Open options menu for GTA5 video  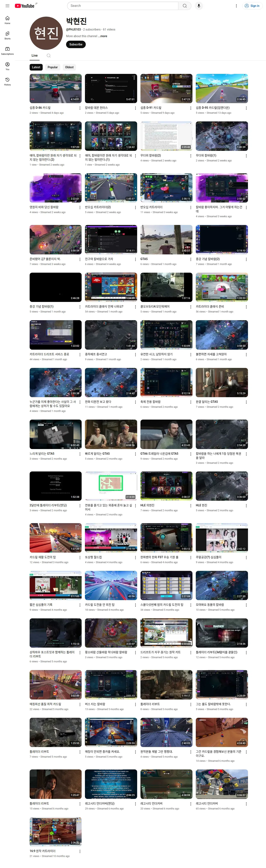(191, 259)
